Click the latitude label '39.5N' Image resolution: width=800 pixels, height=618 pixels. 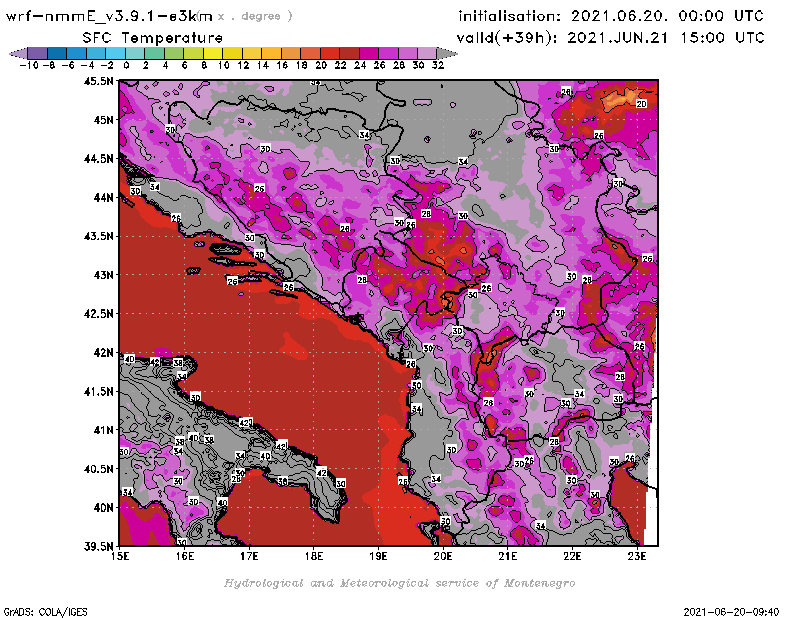coord(99,547)
